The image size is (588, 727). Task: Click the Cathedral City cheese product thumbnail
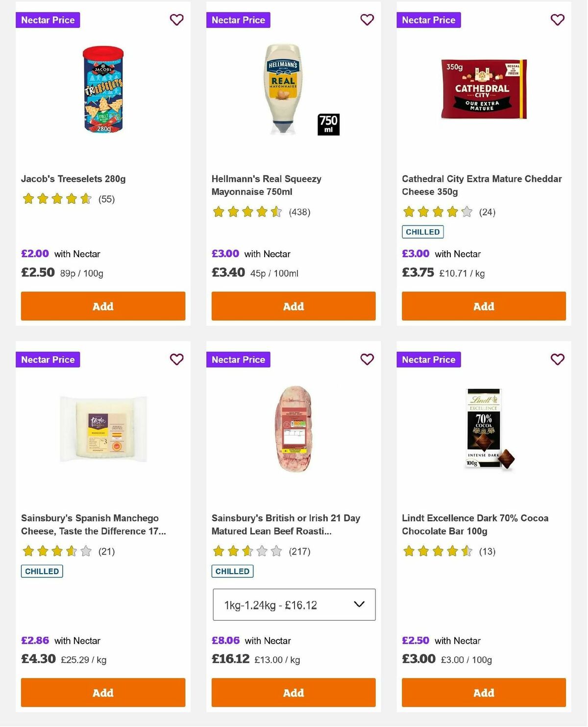[x=483, y=89]
